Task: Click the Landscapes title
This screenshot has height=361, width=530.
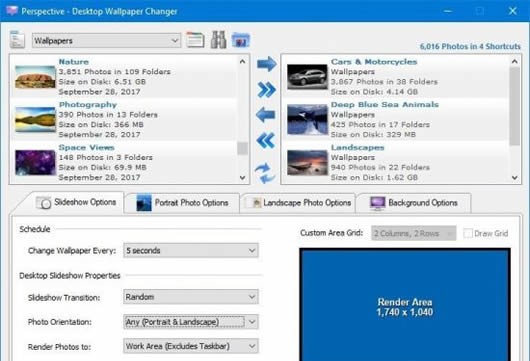Action: (357, 148)
